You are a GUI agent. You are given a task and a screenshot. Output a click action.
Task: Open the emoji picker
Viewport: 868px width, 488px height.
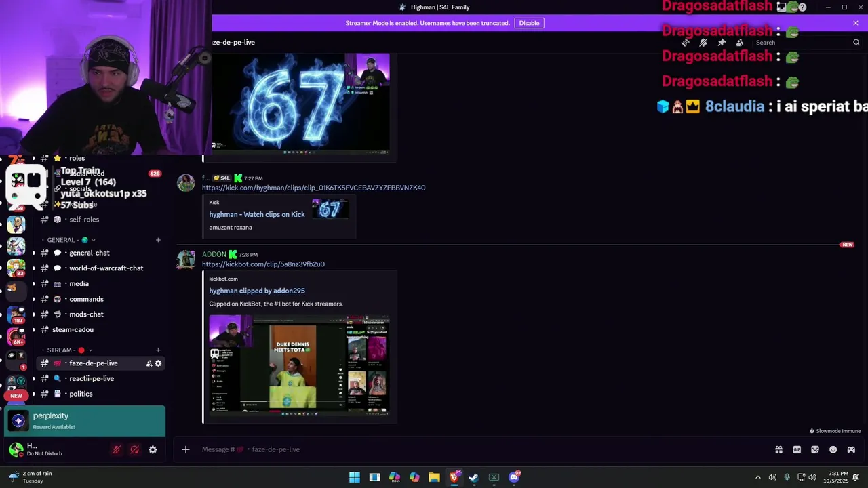point(833,449)
